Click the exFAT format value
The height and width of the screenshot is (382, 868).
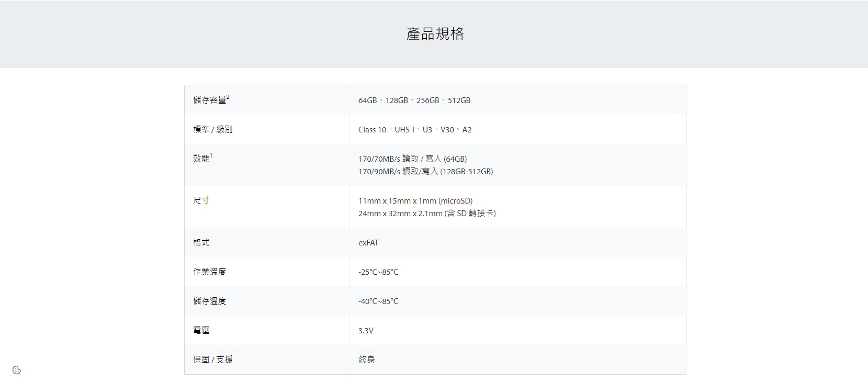(x=368, y=243)
